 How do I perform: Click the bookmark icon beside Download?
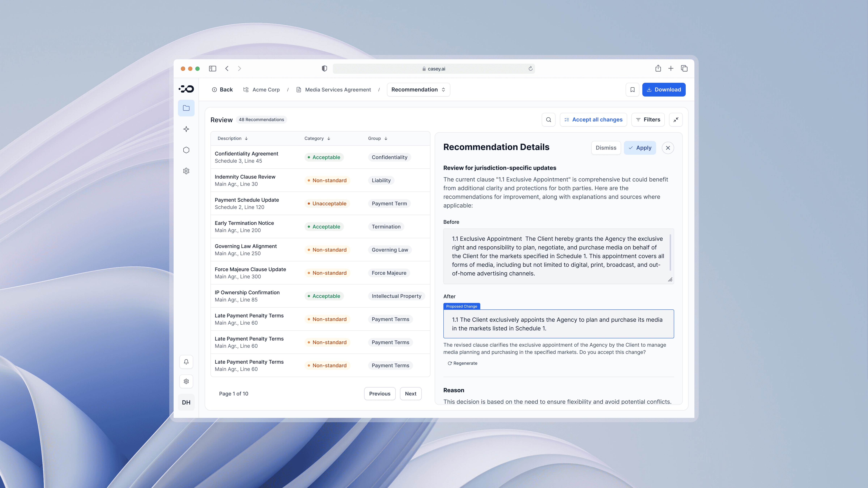(632, 90)
